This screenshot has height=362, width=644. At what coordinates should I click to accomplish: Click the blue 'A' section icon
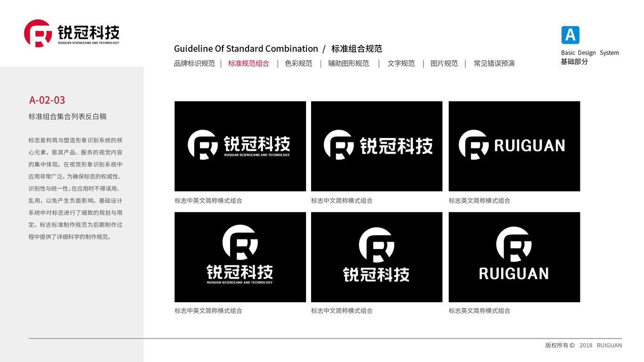click(x=570, y=35)
